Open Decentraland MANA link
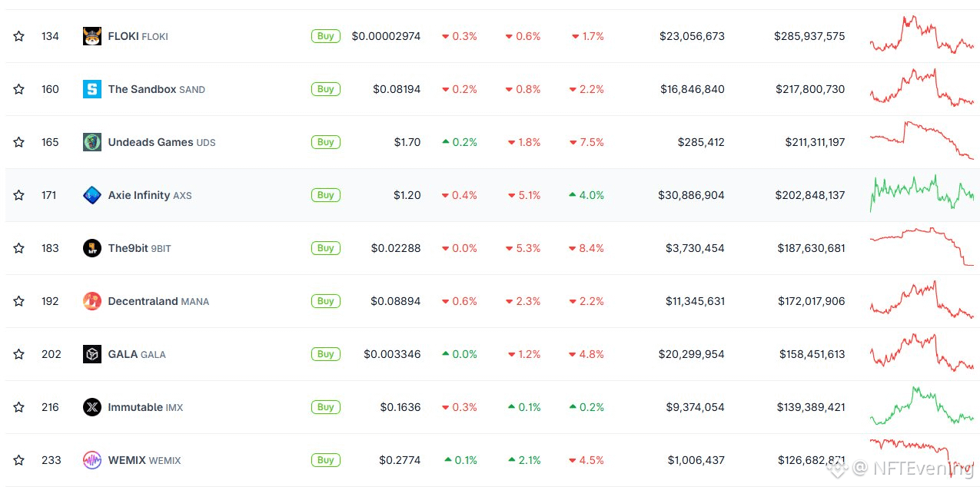This screenshot has width=980, height=487. [158, 301]
